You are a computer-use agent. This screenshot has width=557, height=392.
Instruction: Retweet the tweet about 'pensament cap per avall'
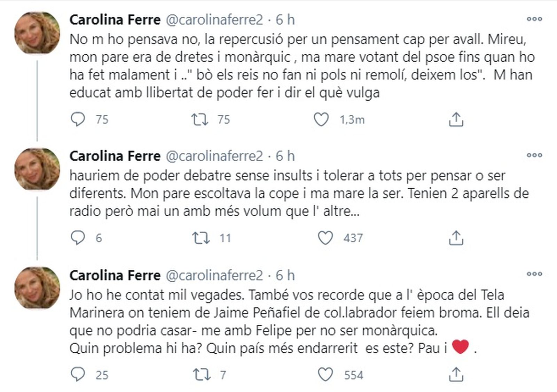(x=200, y=119)
